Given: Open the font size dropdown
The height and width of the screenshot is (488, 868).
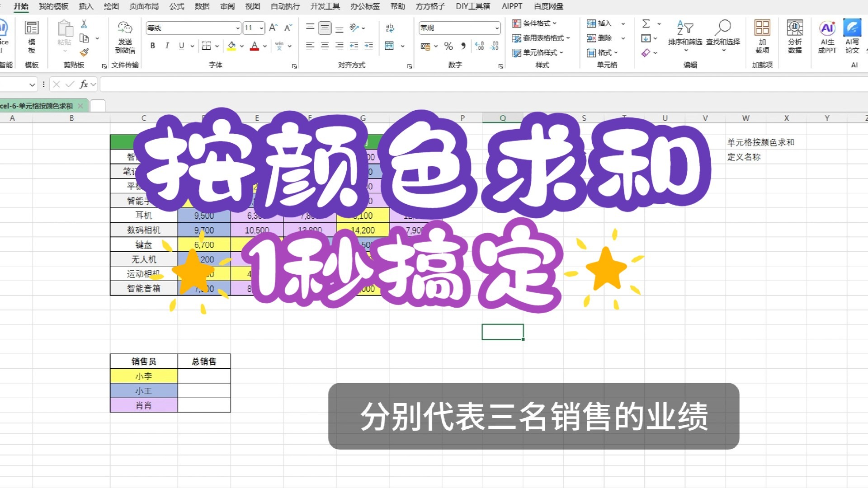Looking at the screenshot, I should (260, 28).
